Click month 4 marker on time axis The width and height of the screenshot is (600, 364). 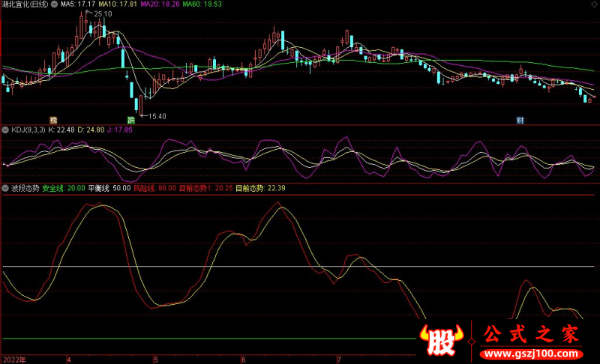click(x=69, y=360)
